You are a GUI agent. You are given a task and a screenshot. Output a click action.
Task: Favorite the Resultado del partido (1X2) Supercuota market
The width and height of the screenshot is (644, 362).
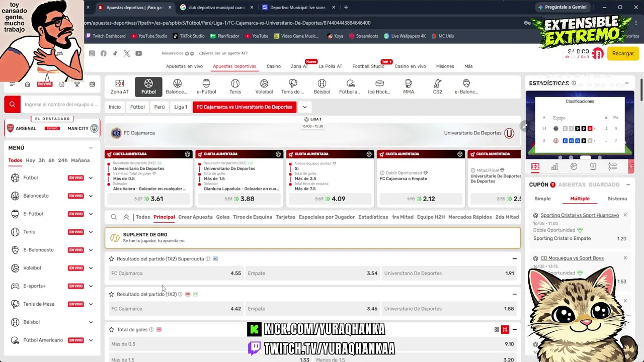point(111,259)
